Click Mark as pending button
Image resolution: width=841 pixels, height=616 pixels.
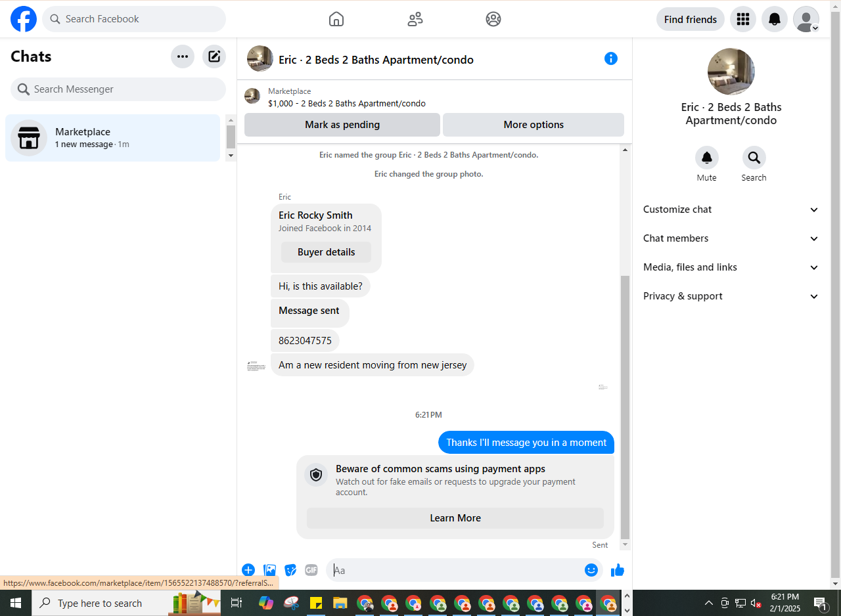click(342, 125)
